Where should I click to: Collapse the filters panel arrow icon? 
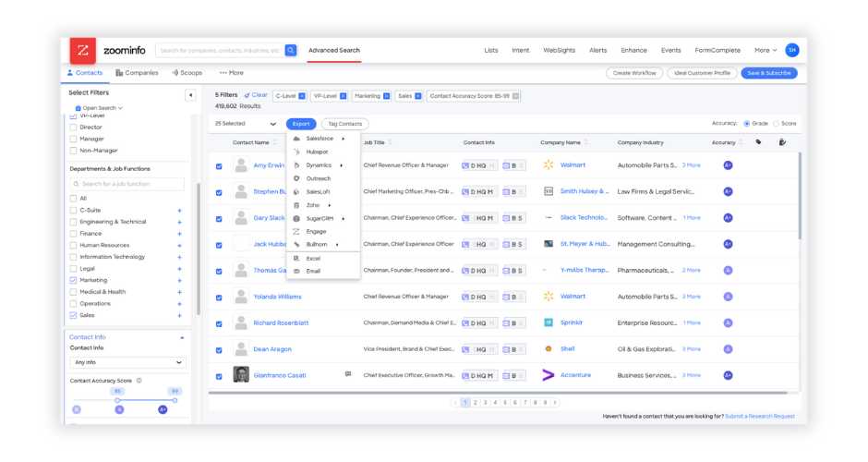pyautogui.click(x=190, y=95)
